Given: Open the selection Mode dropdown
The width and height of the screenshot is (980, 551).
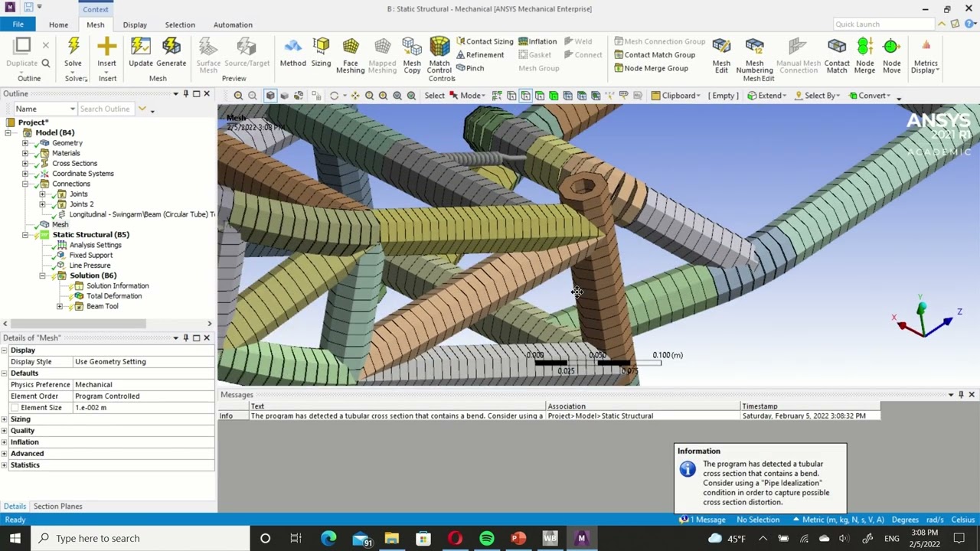Looking at the screenshot, I should 467,96.
